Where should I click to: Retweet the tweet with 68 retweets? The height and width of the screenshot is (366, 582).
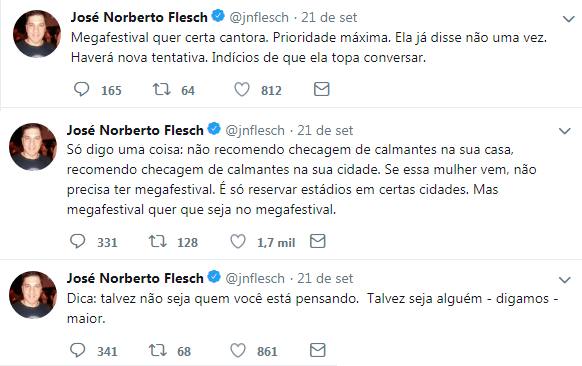[x=157, y=350]
